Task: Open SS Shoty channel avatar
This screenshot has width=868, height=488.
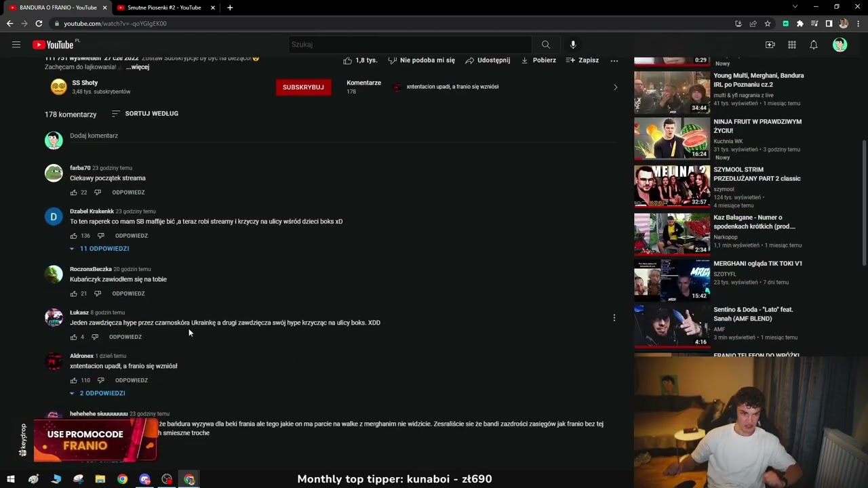Action: 58,87
